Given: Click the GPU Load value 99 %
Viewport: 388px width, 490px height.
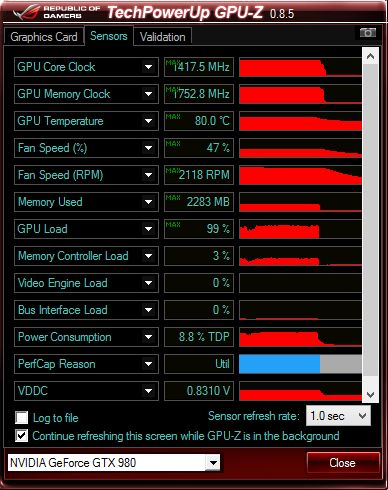Looking at the screenshot, I should coord(199,229).
